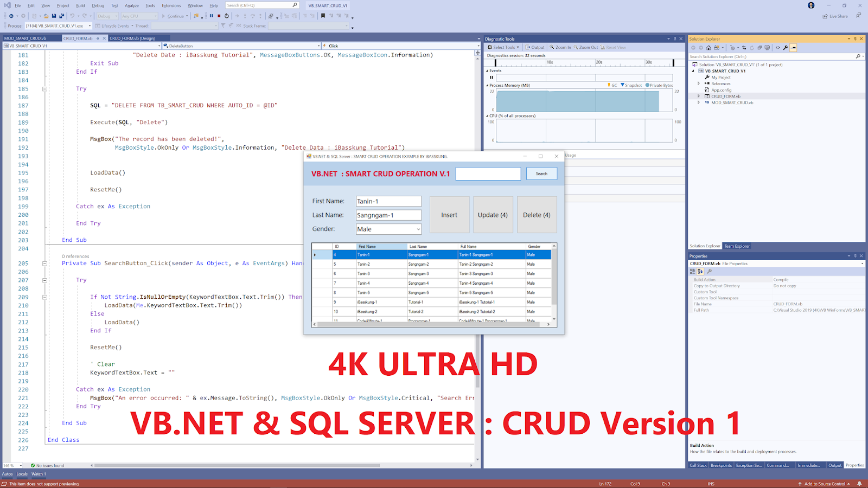Image resolution: width=868 pixels, height=488 pixels.
Task: Click Add to Source Control in status bar
Action: click(x=824, y=484)
